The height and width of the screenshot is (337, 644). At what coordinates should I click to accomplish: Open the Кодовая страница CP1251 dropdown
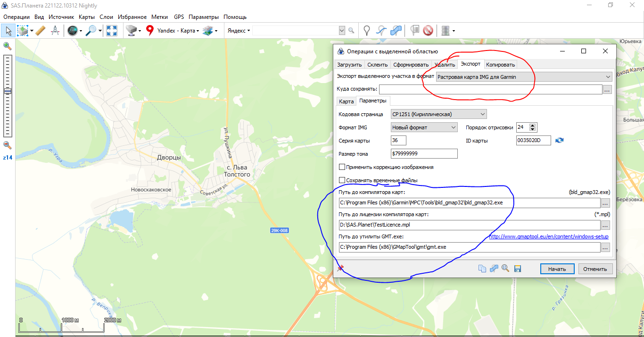[x=438, y=114]
